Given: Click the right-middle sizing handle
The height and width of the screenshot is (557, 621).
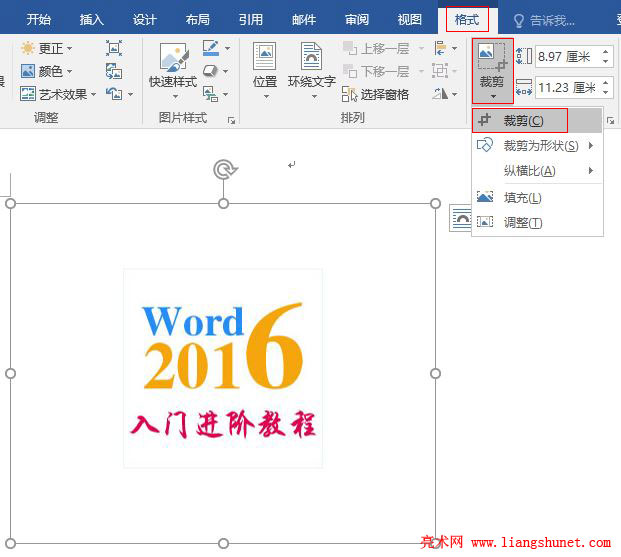Looking at the screenshot, I should (x=435, y=374).
